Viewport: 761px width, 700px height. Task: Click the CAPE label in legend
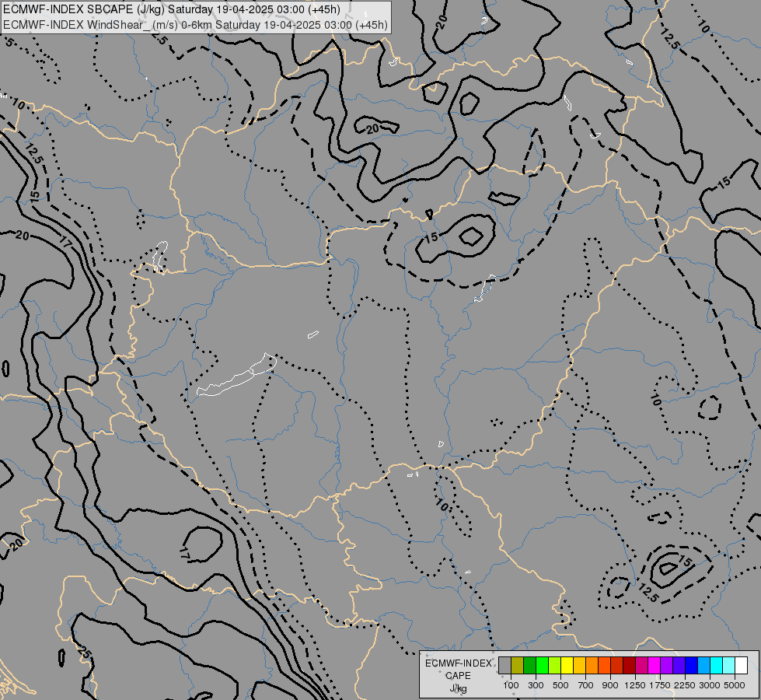pos(459,676)
